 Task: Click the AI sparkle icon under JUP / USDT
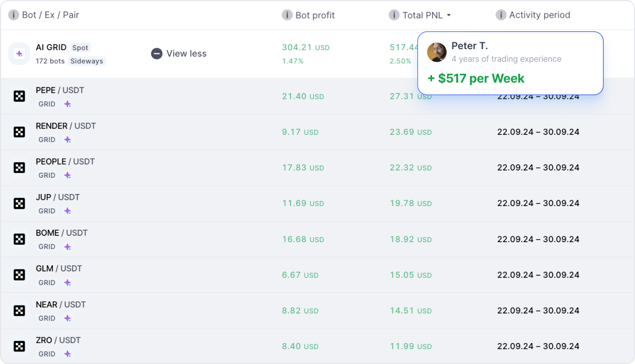point(67,211)
